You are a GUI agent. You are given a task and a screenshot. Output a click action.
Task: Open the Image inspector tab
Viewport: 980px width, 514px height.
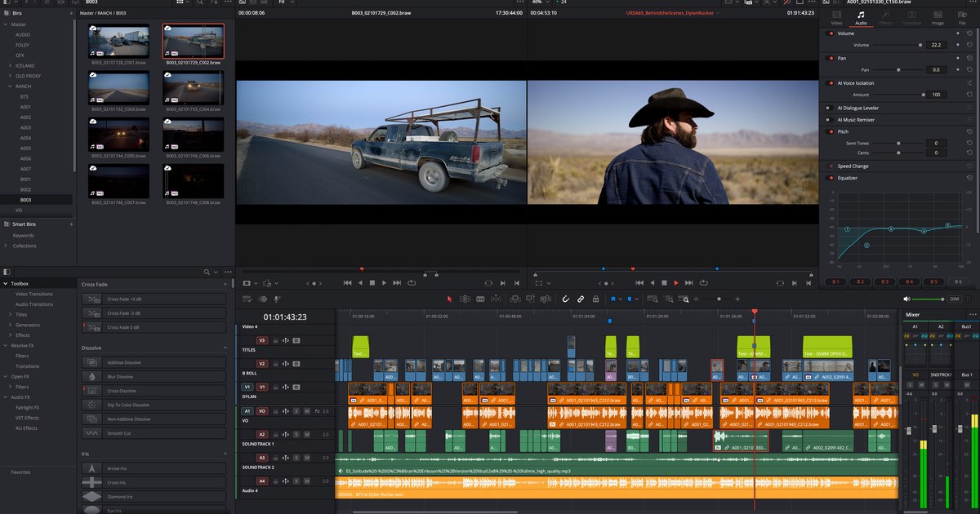937,18
